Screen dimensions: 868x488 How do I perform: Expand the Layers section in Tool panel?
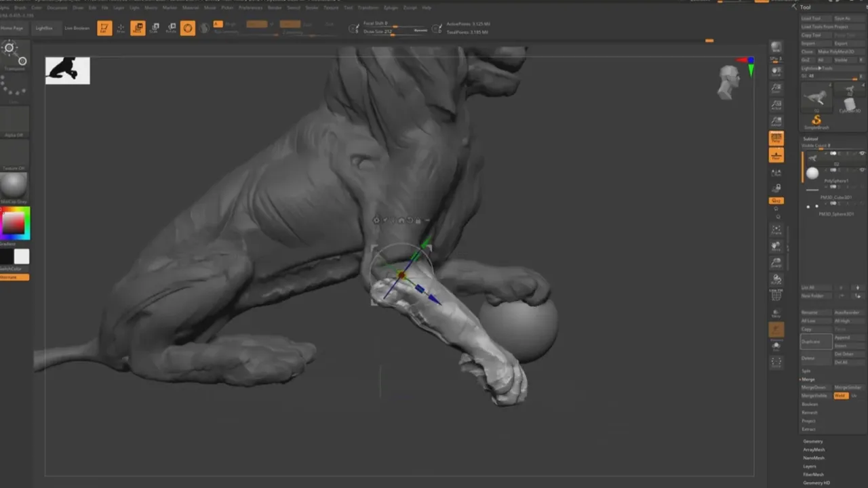tap(810, 466)
